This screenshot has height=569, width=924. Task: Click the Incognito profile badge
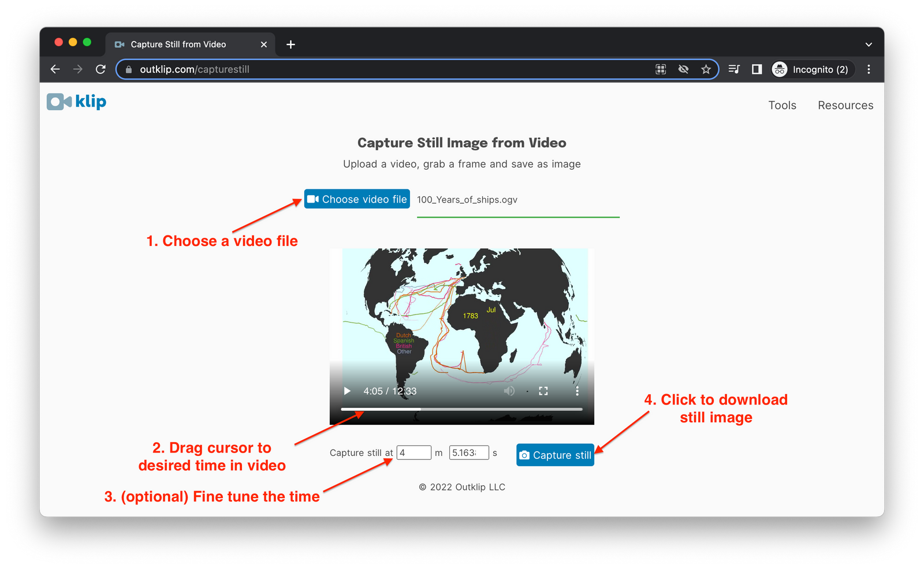click(x=811, y=69)
